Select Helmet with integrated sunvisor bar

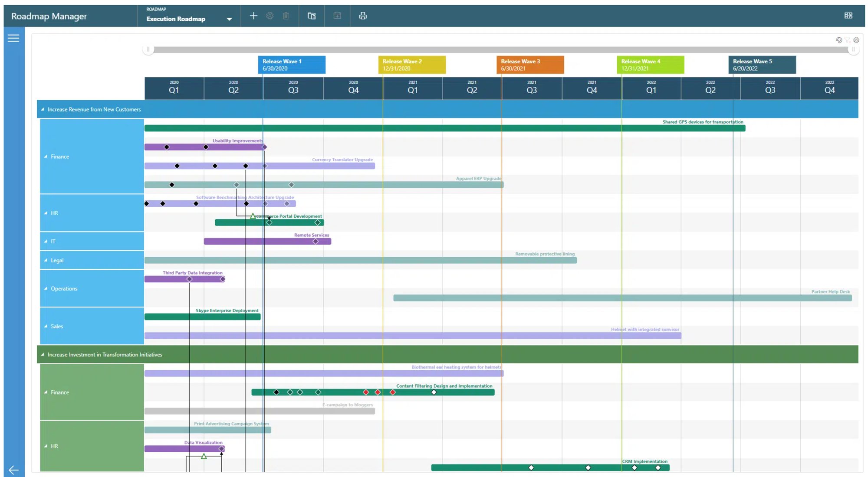(x=413, y=336)
